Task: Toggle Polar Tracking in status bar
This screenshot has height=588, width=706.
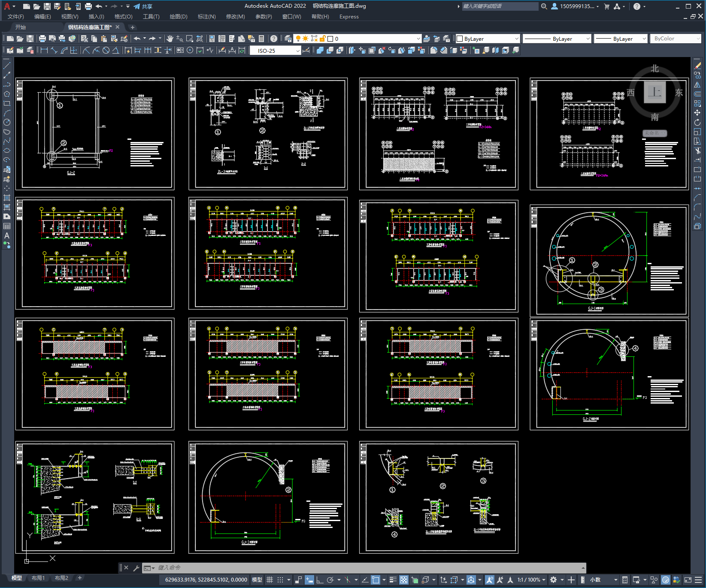Action: click(x=330, y=580)
